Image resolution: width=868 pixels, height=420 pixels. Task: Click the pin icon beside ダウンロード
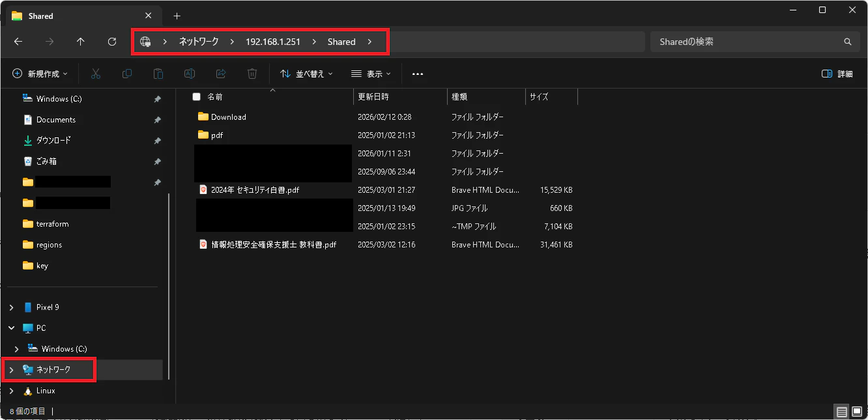157,141
